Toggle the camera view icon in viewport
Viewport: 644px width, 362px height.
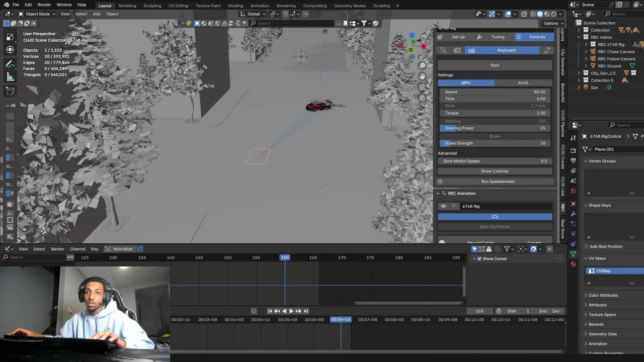pos(423,87)
